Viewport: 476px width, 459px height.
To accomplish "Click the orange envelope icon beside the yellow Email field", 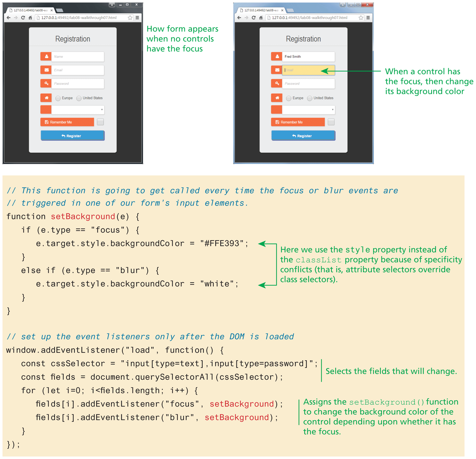I will [277, 70].
